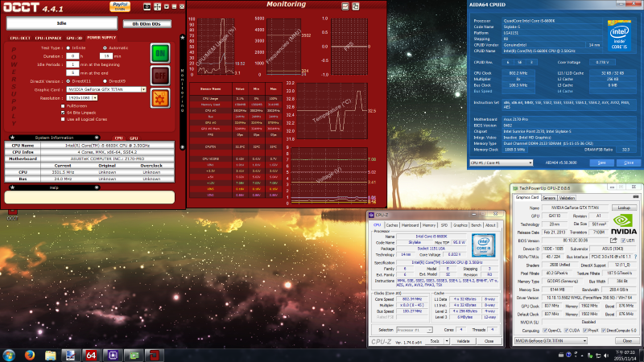Click Save button in AIDA64 CPUID
This screenshot has width=644, height=362.
pyautogui.click(x=601, y=163)
